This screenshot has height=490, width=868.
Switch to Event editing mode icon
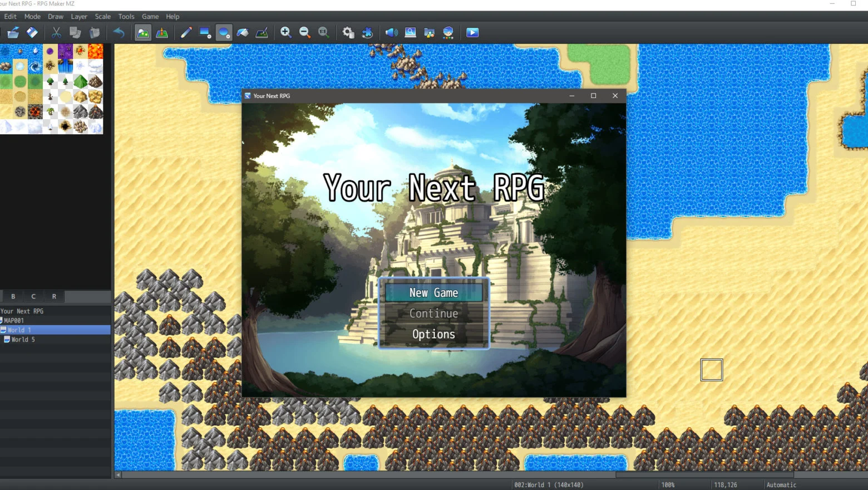pos(162,32)
